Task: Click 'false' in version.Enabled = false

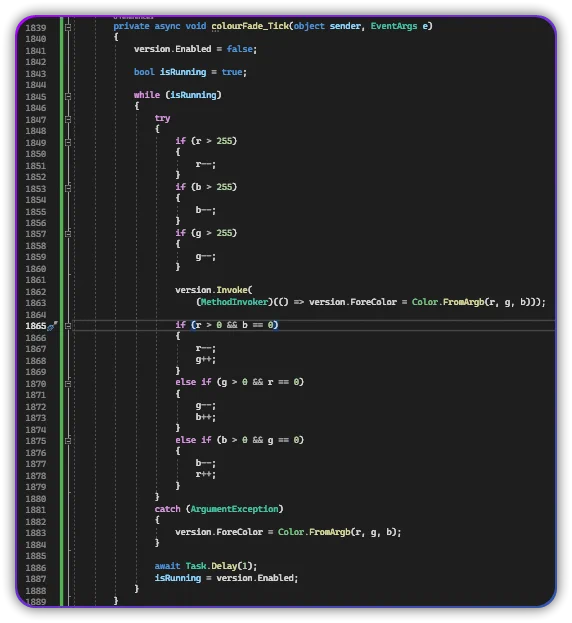Action: pos(240,49)
